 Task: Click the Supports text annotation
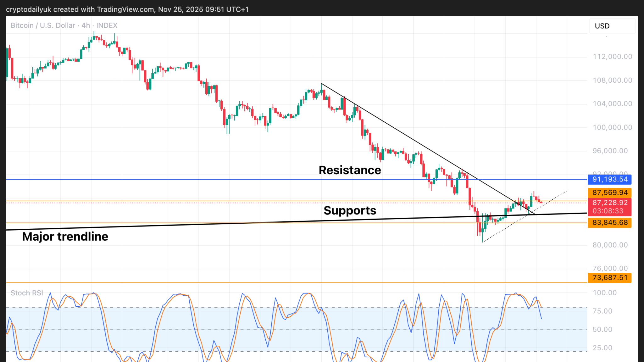coord(350,210)
